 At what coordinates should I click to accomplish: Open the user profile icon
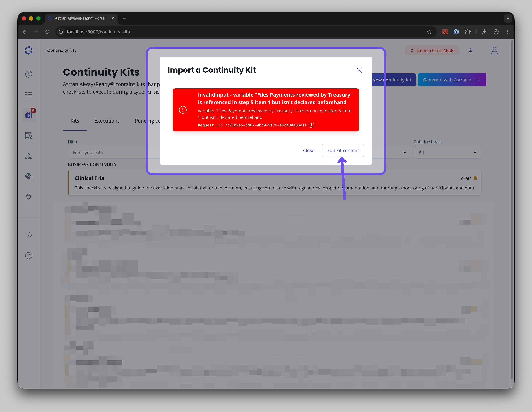pyautogui.click(x=494, y=50)
